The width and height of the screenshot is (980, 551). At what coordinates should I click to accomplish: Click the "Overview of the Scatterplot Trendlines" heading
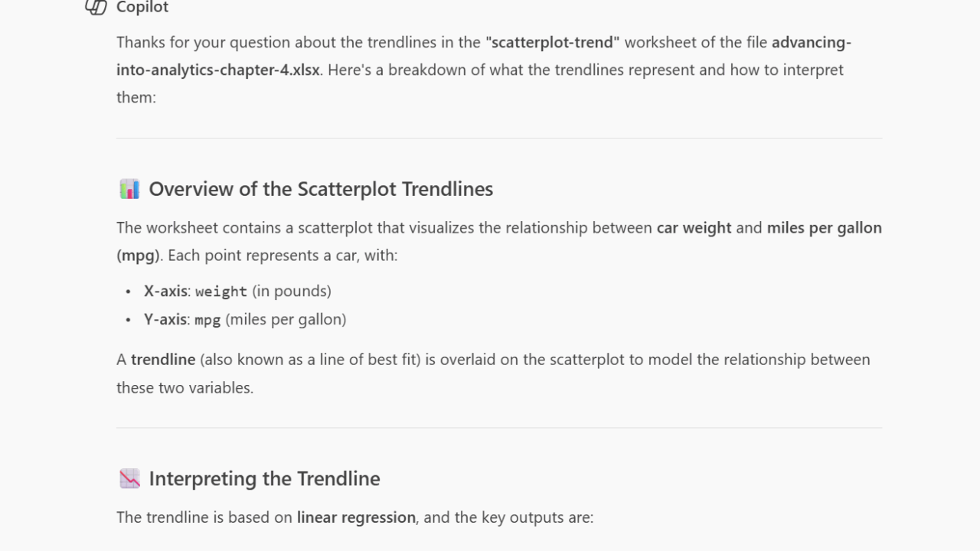pos(321,189)
